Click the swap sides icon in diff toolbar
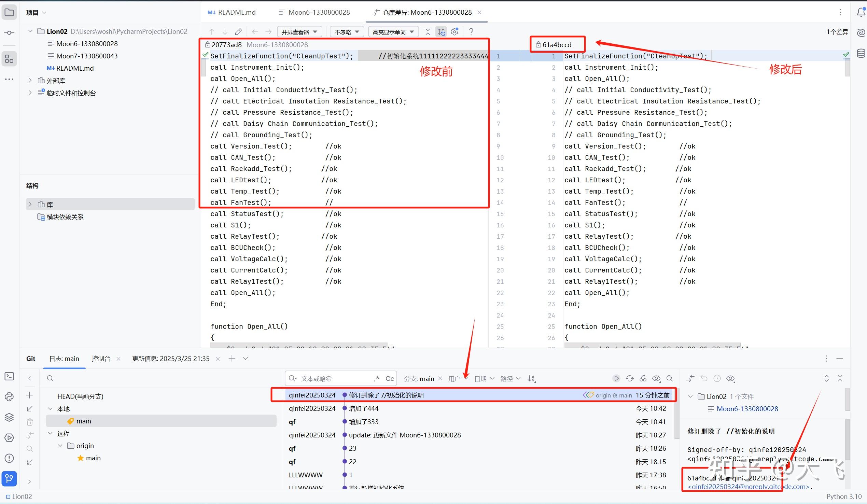 tap(441, 31)
